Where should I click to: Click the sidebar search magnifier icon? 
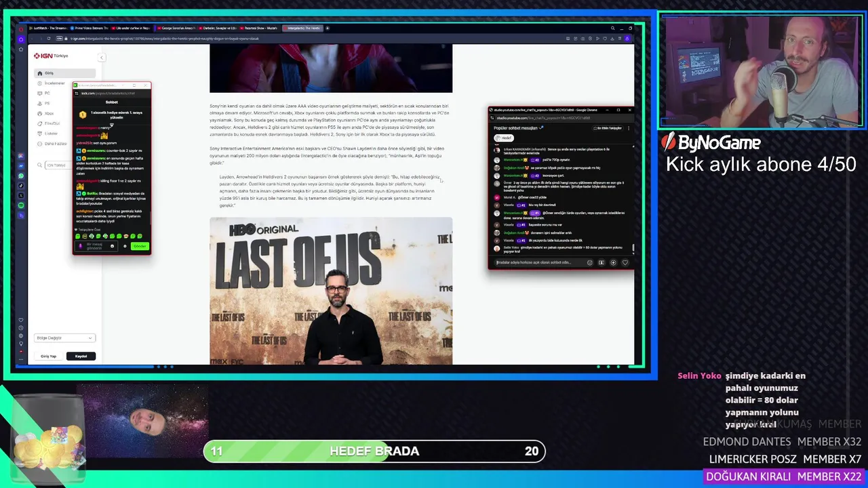coord(39,165)
